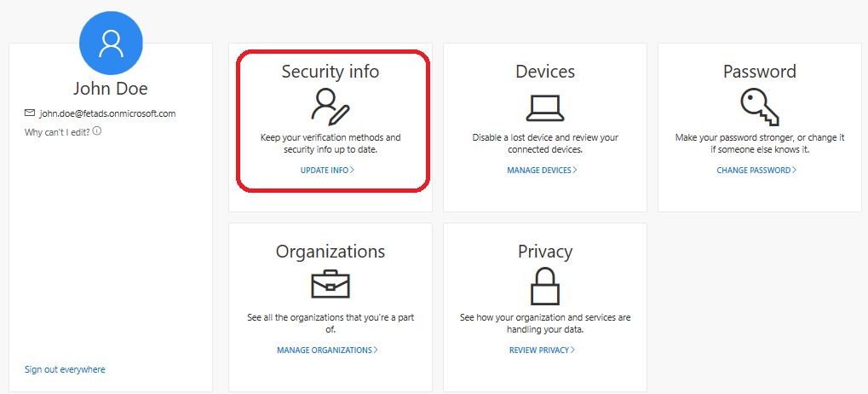Click the envelope icon beside the email

tap(30, 113)
